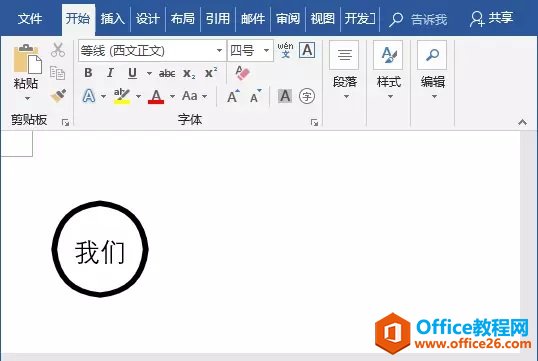538x361 pixels.
Task: Toggle strikethrough abc formatting
Action: click(x=167, y=73)
